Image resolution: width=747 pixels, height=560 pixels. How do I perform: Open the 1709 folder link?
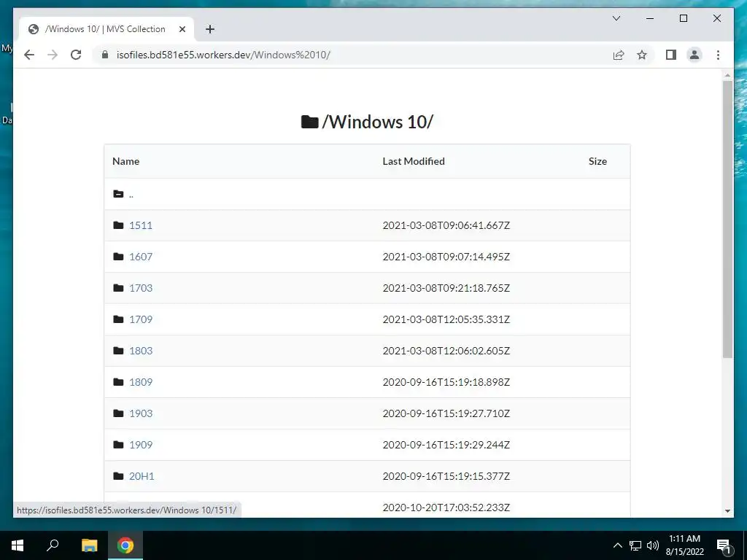[x=141, y=319]
